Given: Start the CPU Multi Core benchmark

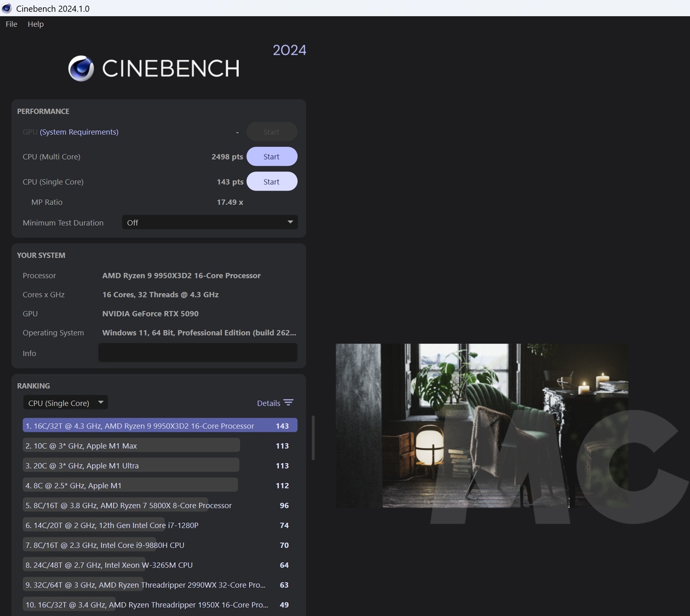Looking at the screenshot, I should tap(272, 157).
